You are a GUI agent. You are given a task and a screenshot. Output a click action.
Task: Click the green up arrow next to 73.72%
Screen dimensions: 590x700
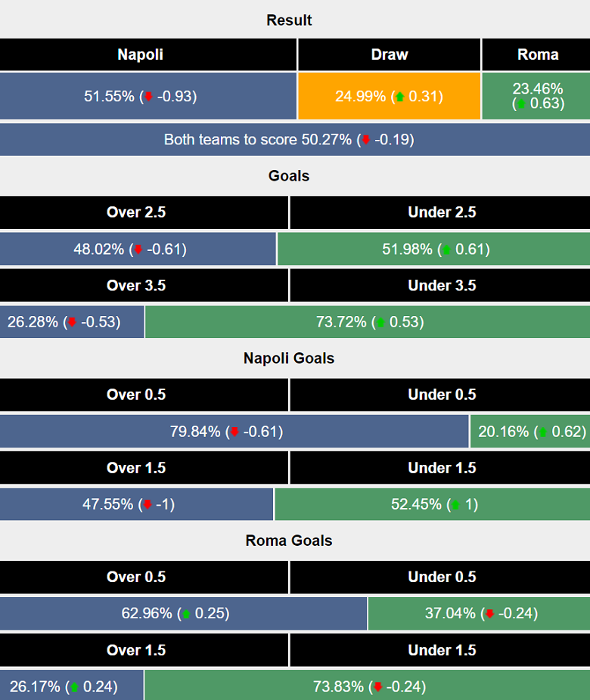point(380,323)
